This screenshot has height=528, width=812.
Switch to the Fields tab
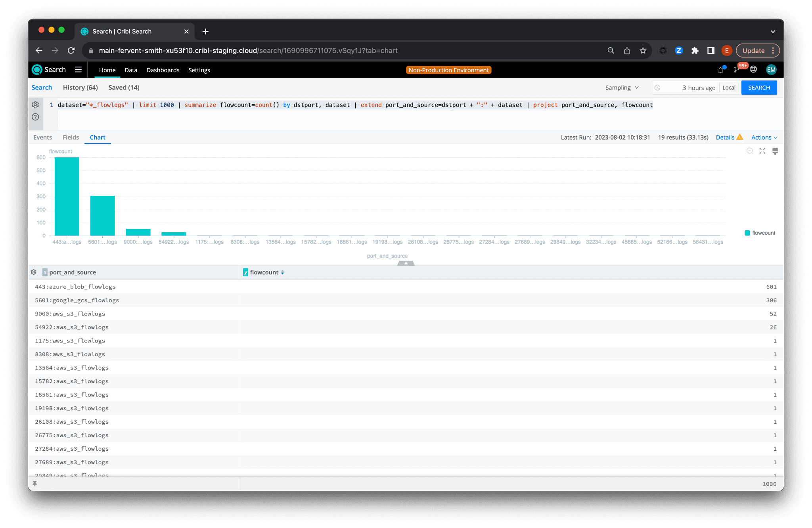pos(71,138)
